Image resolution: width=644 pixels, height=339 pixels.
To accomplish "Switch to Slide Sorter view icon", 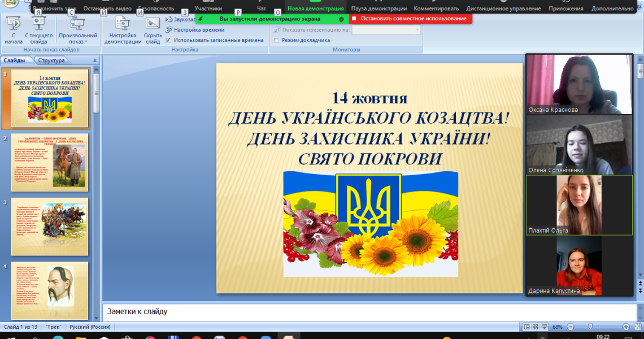I will click(535, 327).
